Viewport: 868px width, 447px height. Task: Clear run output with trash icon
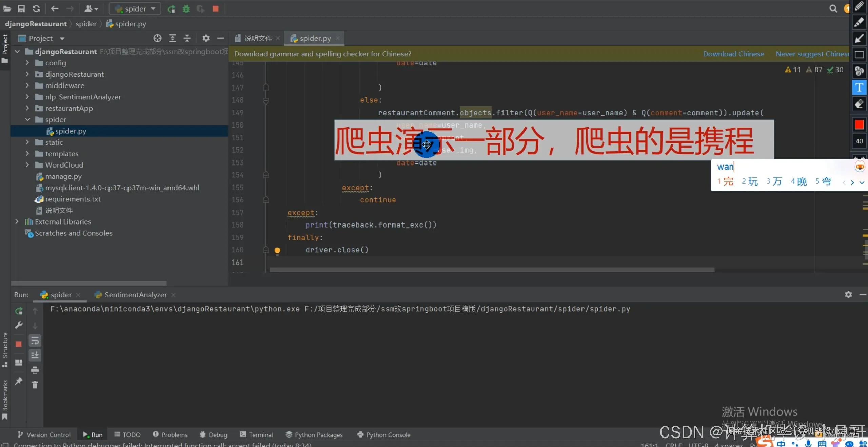pyautogui.click(x=35, y=385)
